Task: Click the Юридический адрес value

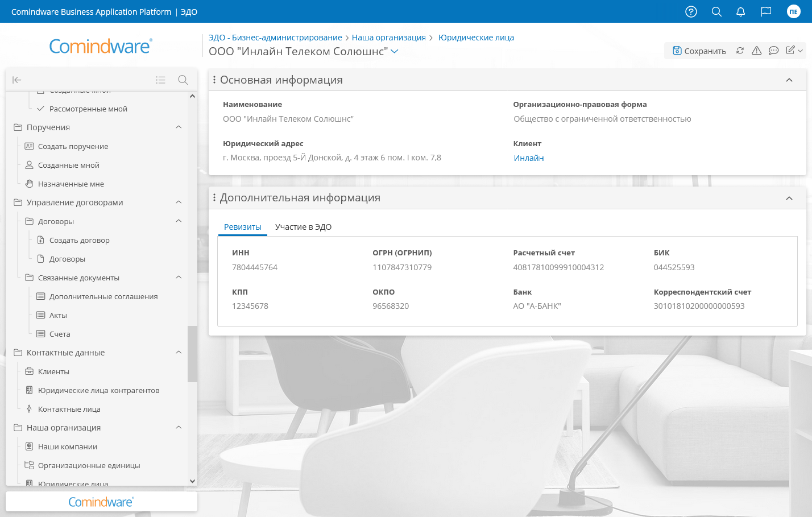Action: [332, 158]
